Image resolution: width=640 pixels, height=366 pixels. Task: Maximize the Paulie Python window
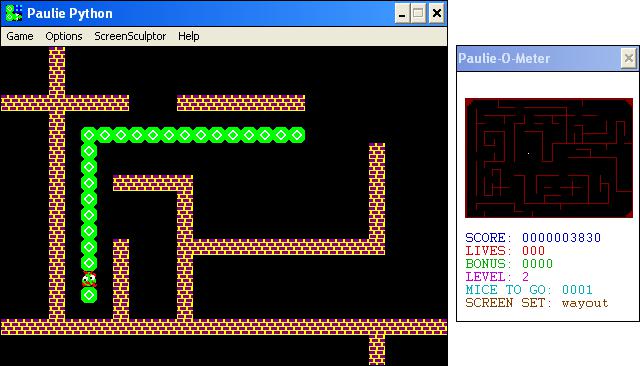coord(418,13)
